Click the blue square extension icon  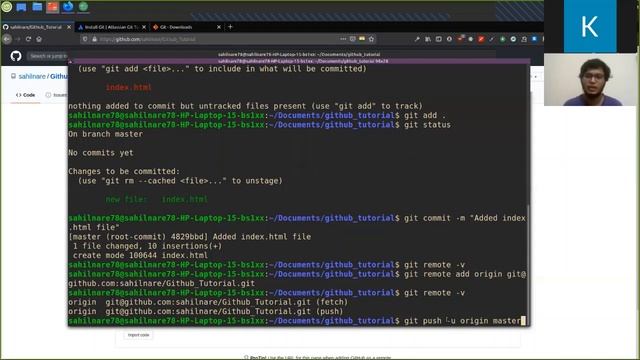coord(534,39)
